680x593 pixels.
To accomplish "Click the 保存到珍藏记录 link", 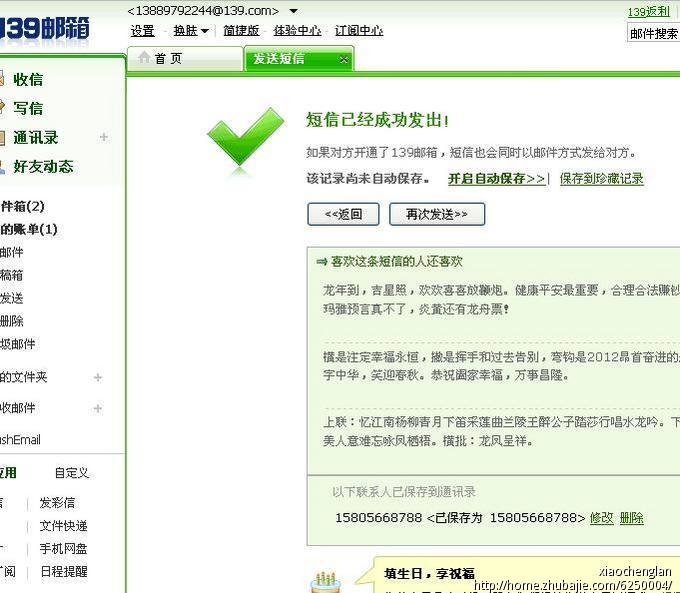I will click(601, 179).
